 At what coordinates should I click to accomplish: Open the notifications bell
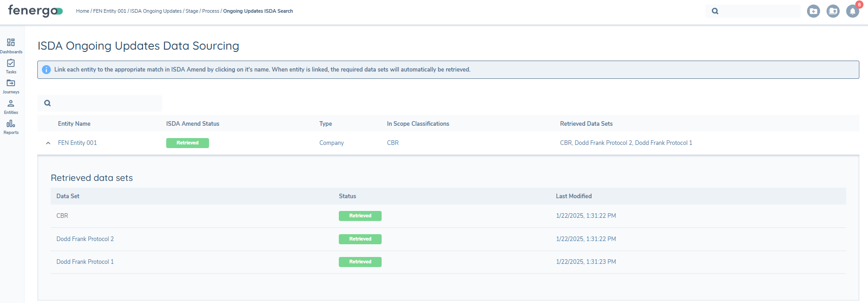coord(853,11)
